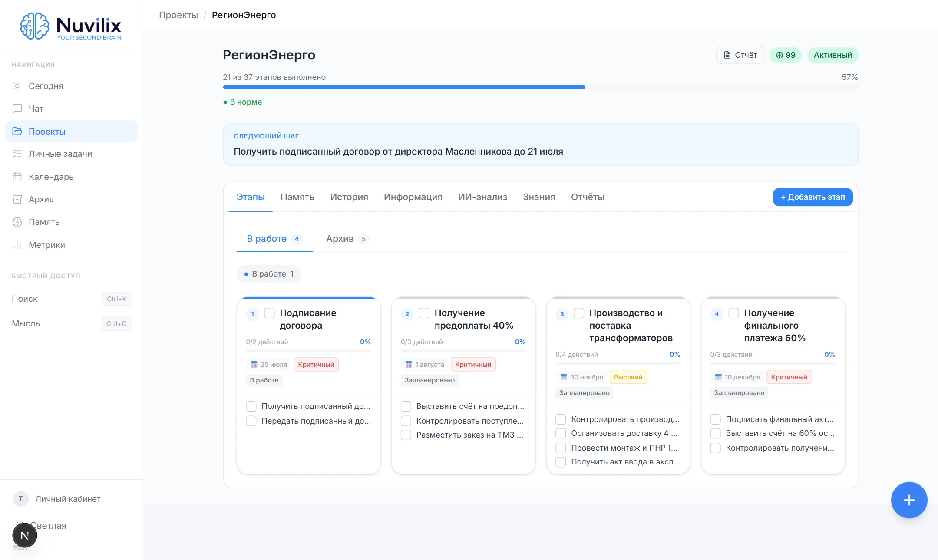Click calendar icon next to 30 ноября
Image resolution: width=938 pixels, height=560 pixels.
coord(564,377)
